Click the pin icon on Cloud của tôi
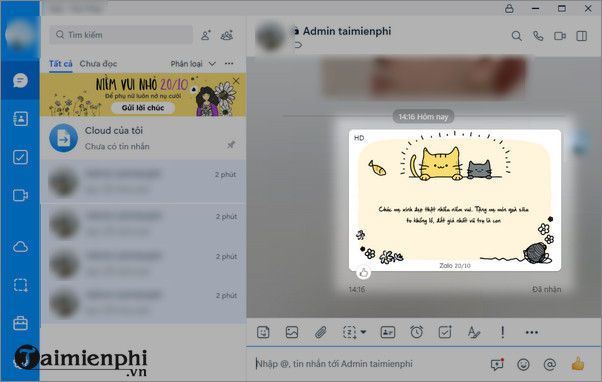Screen dimensions: 602x382 tap(231, 145)
